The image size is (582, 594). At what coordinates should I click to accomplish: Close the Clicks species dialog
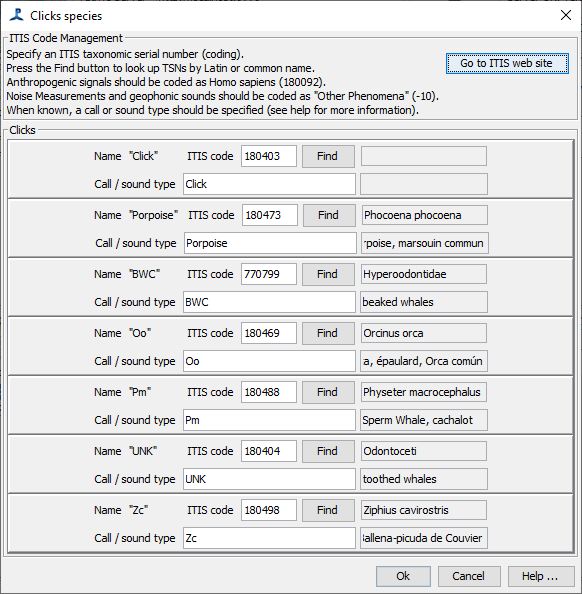click(x=566, y=15)
